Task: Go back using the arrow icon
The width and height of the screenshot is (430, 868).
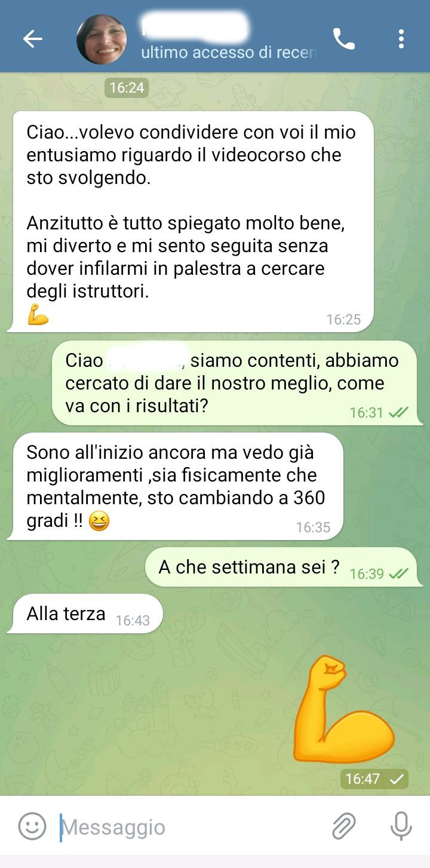Action: click(32, 39)
